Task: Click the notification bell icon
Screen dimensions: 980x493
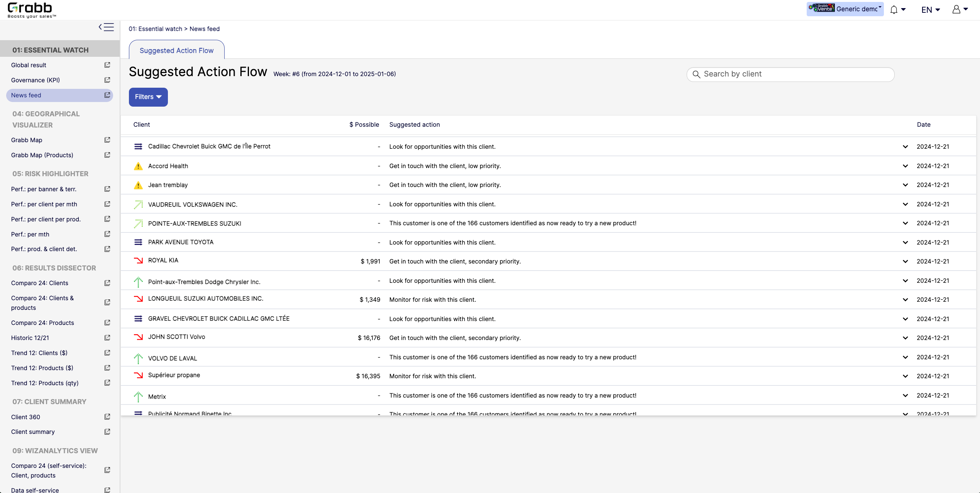Action: coord(894,10)
